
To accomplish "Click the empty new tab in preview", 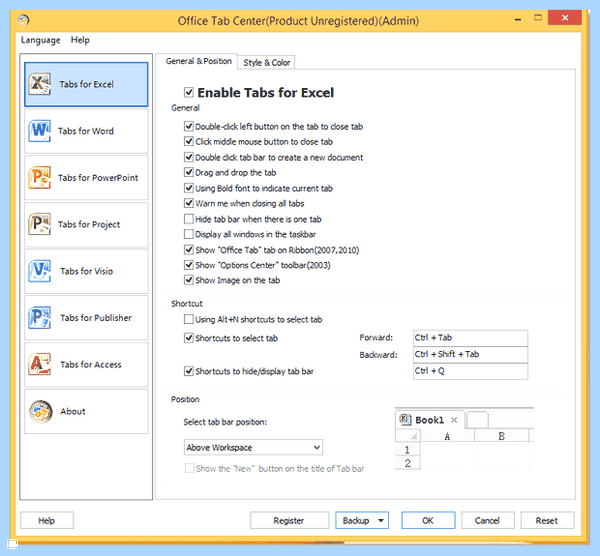I will 477,420.
